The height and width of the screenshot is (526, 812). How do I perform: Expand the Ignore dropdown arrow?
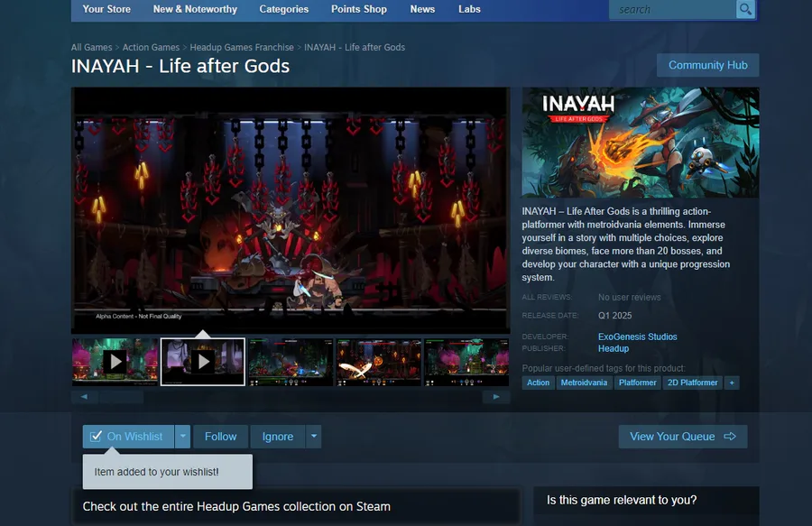pyautogui.click(x=314, y=437)
